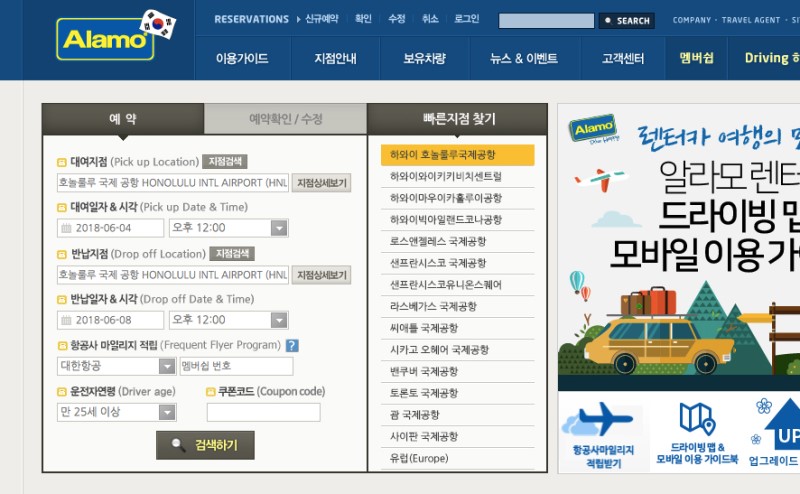This screenshot has height=494, width=800.
Task: Open the 지점안내 menu
Action: pyautogui.click(x=335, y=58)
